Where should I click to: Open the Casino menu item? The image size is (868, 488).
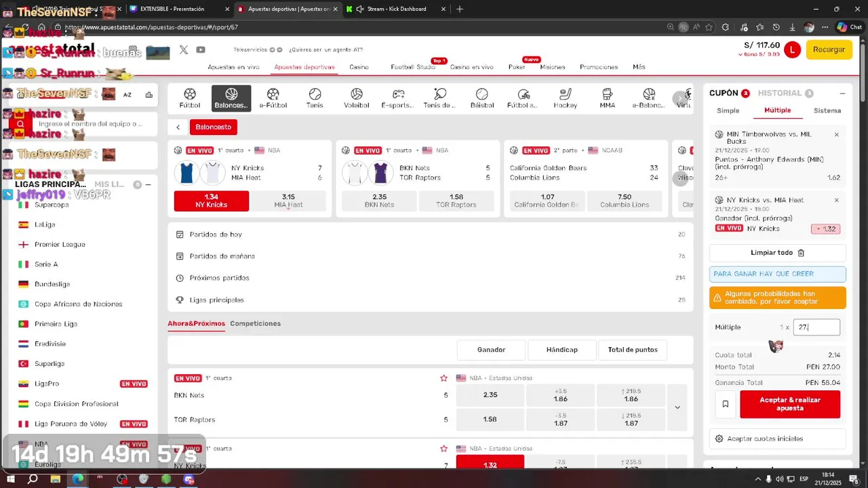[359, 67]
